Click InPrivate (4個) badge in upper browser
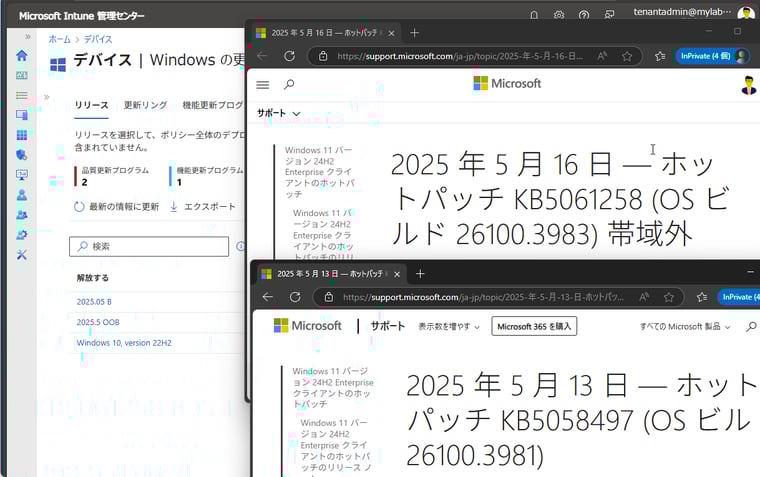 click(712, 56)
